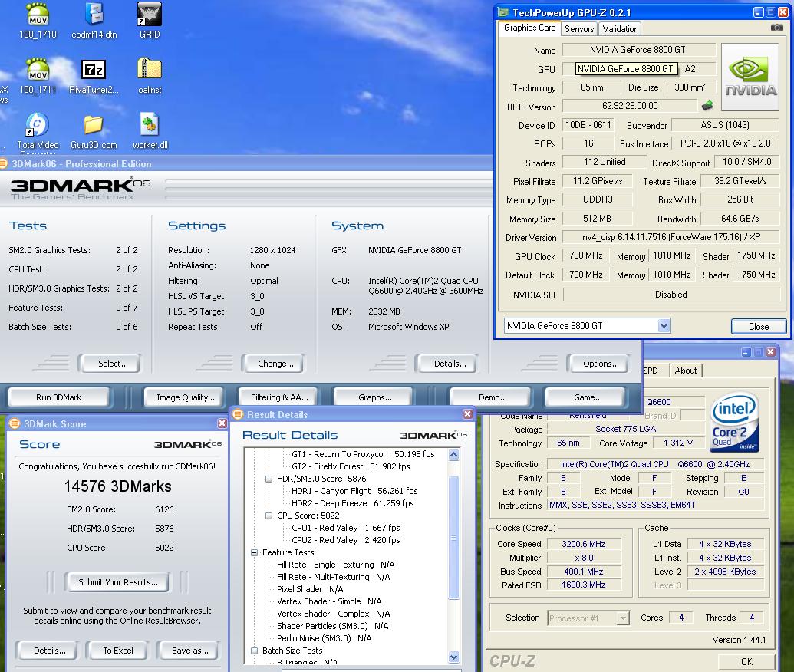This screenshot has width=794, height=672.
Task: Click the GPU-Z Close button
Action: 759,327
